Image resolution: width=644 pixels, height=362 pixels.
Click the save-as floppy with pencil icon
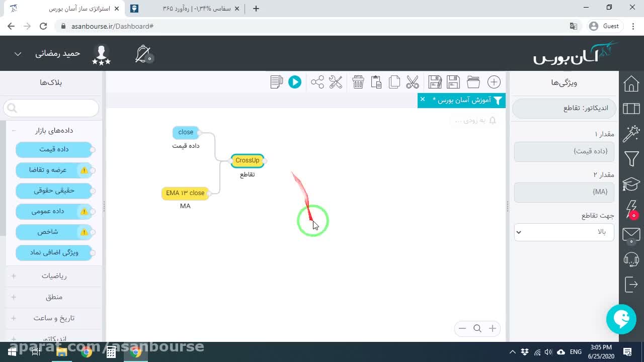tap(435, 82)
